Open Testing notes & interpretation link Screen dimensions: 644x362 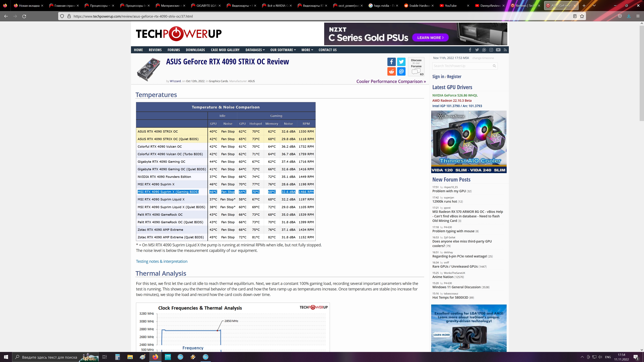click(162, 261)
